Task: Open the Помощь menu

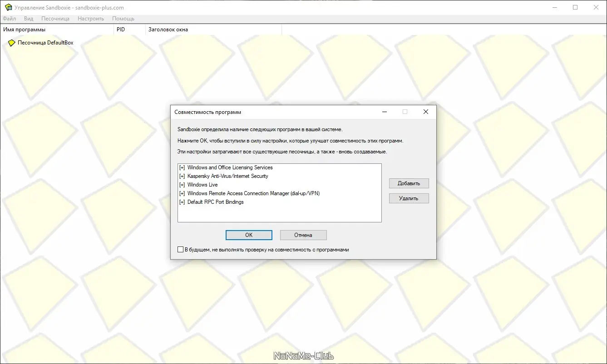Action: pos(123,19)
